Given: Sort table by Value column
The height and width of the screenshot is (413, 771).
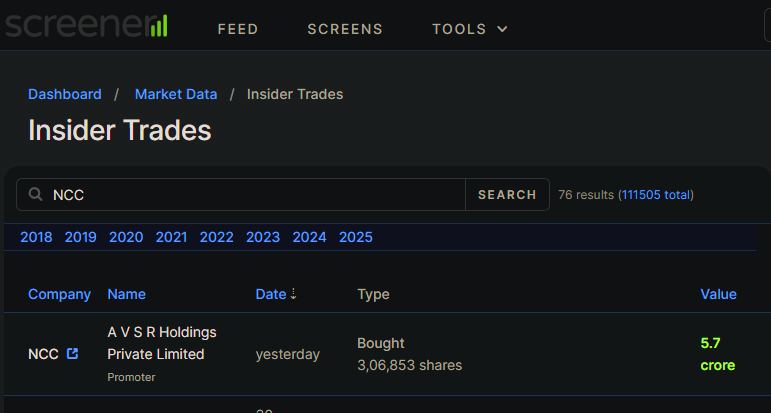Looking at the screenshot, I should point(718,294).
